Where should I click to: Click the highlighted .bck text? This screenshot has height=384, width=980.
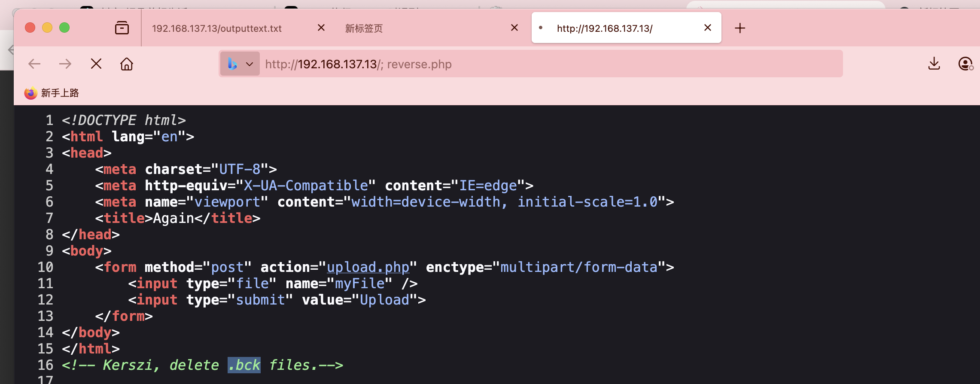pos(244,365)
